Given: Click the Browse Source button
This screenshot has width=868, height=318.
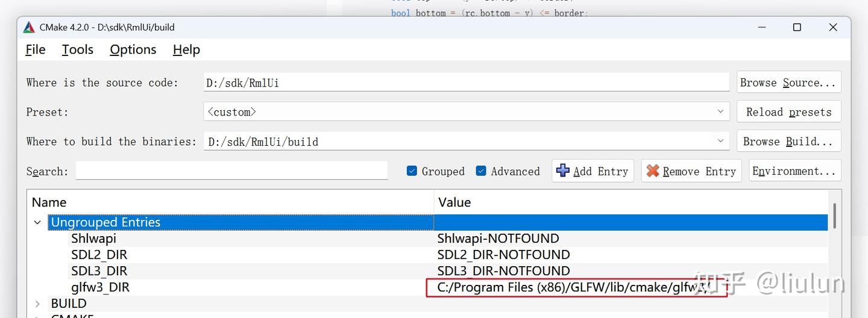Looking at the screenshot, I should pos(789,83).
